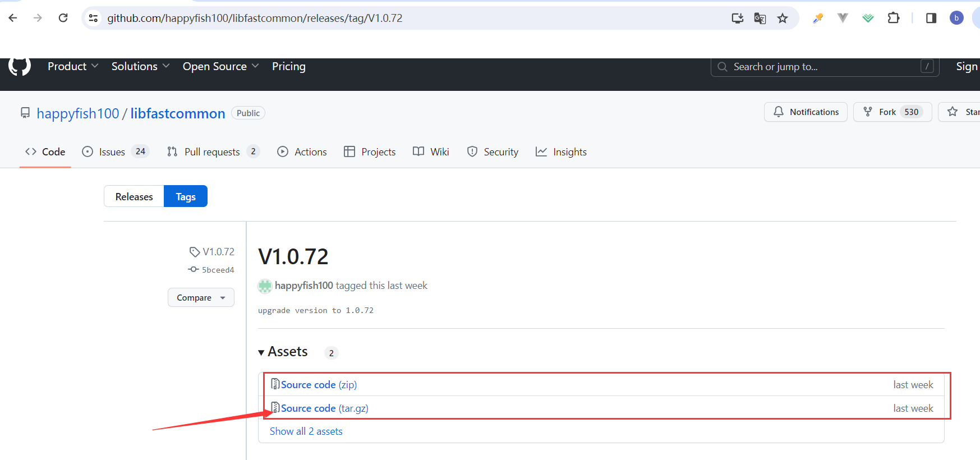
Task: Toggle the browser side panel icon
Action: click(931, 18)
